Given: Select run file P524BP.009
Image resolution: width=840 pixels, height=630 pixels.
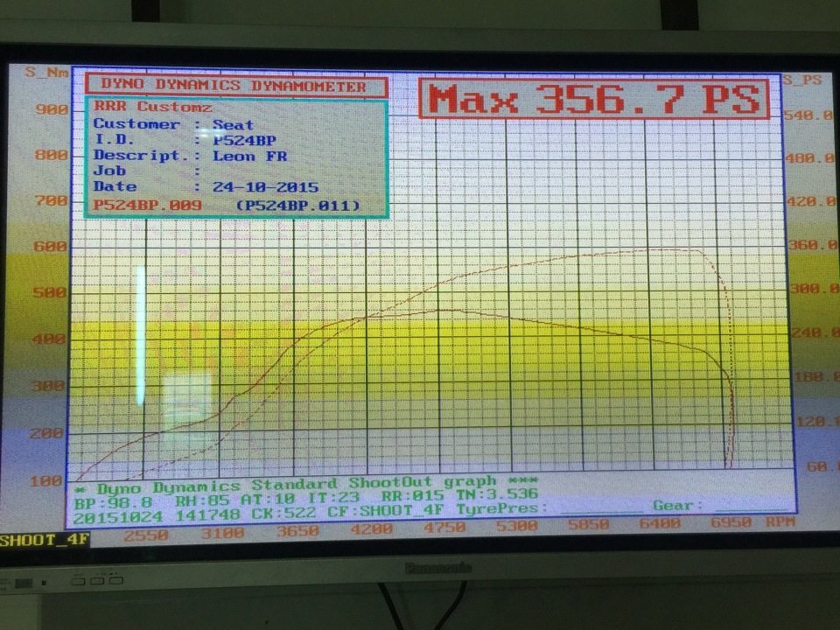Looking at the screenshot, I should click(147, 205).
